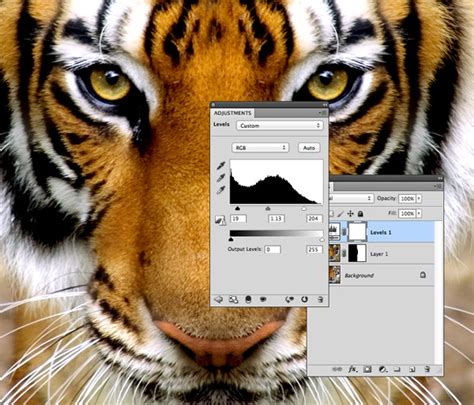Viewport: 474px width, 405px height.
Task: Click mask link on Levels 1 layer
Action: click(x=344, y=232)
